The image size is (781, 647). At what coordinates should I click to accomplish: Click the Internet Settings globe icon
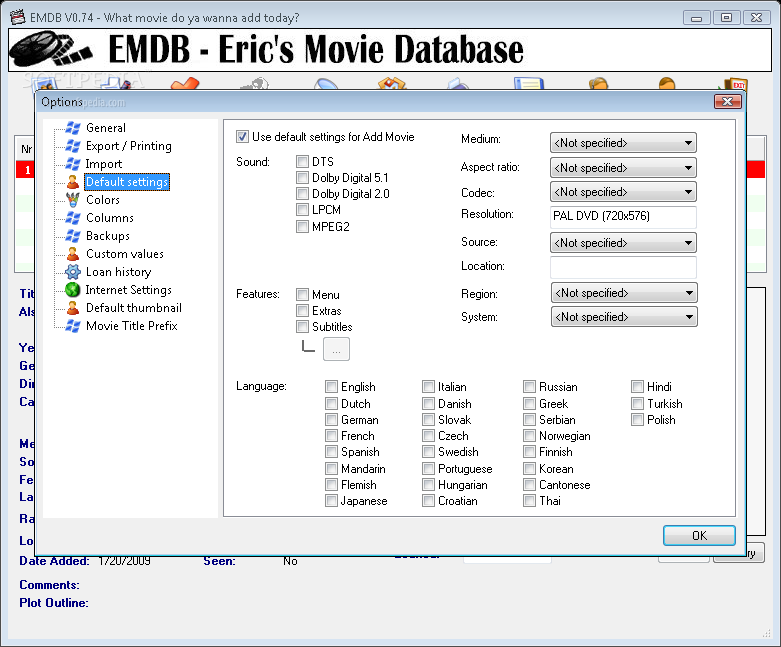73,289
